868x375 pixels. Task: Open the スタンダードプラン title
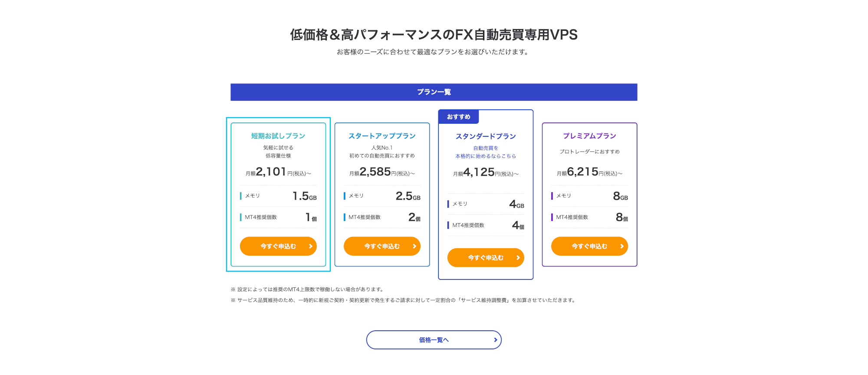(486, 136)
